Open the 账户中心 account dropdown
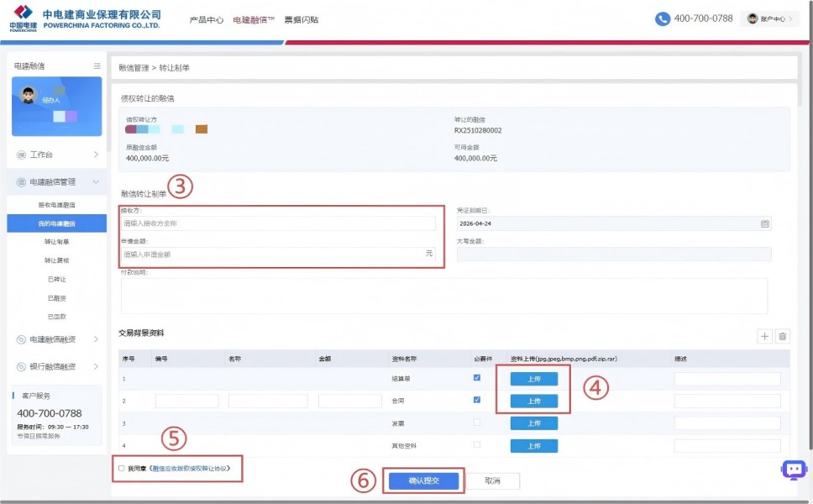813x504 pixels. pyautogui.click(x=770, y=18)
